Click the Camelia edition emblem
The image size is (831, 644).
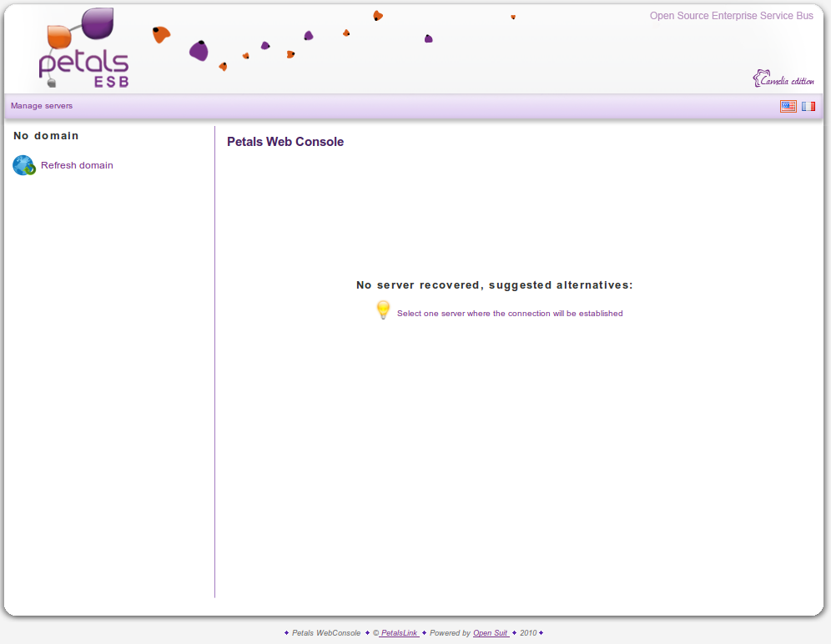[x=783, y=79]
